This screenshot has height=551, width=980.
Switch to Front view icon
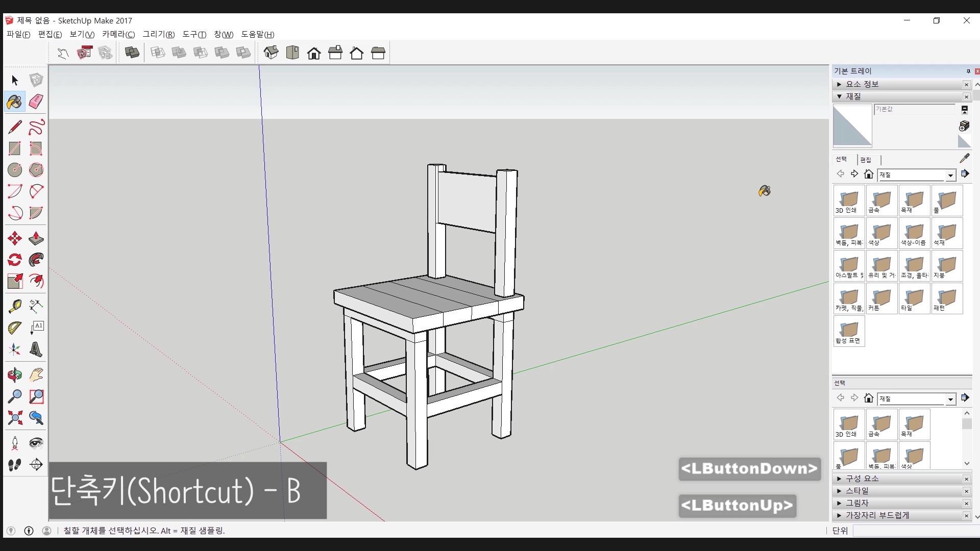[314, 53]
